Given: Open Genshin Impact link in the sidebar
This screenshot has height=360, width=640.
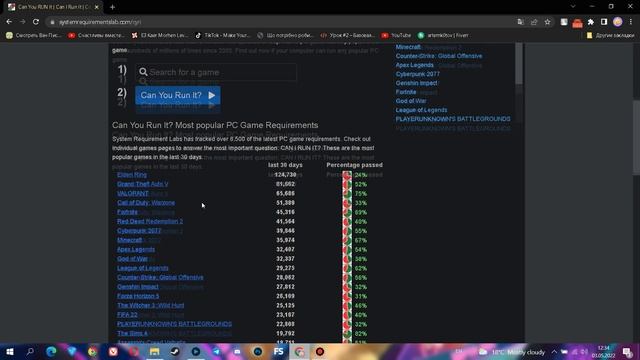Looking at the screenshot, I should [x=416, y=83].
